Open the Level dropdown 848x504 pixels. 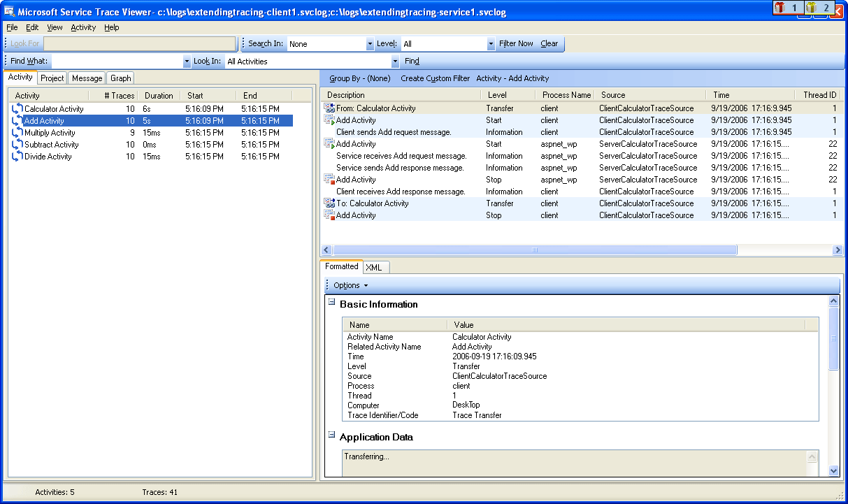[x=490, y=43]
